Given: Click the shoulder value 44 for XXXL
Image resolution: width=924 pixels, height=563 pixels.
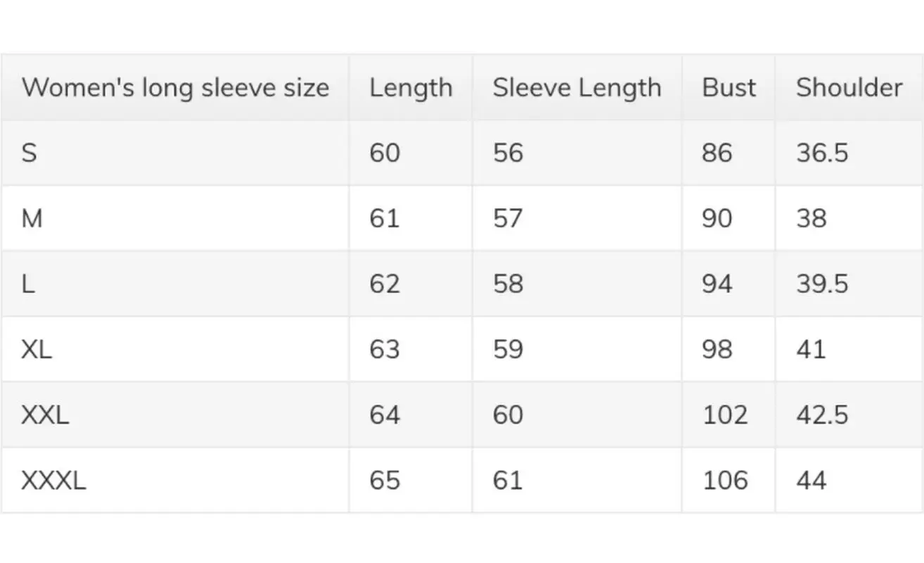Looking at the screenshot, I should tap(811, 480).
